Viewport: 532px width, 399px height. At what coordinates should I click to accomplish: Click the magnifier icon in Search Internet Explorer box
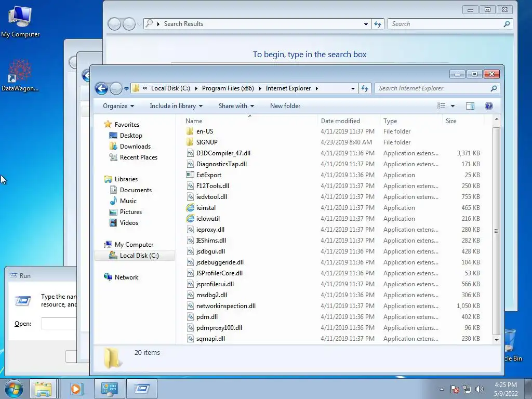494,88
